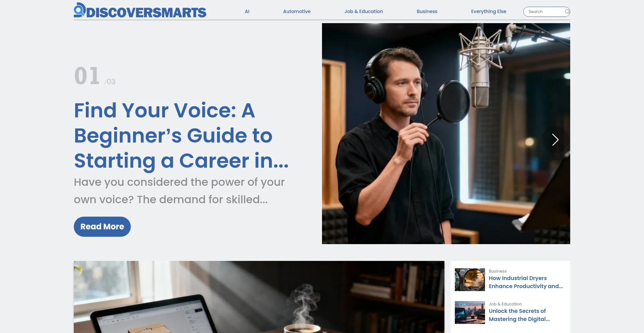644x333 pixels.
Task: Click the DiscoverSmarts logo
Action: click(x=140, y=11)
